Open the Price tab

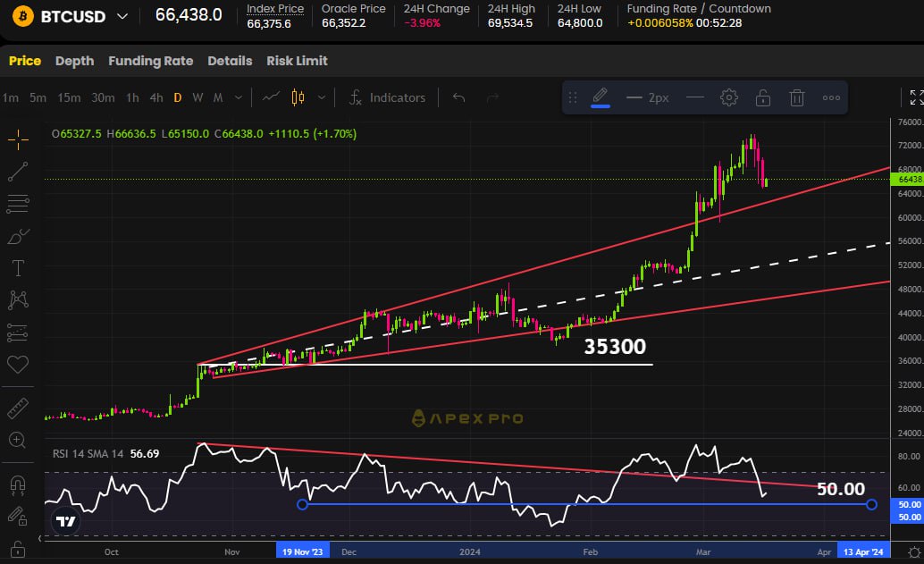click(25, 61)
